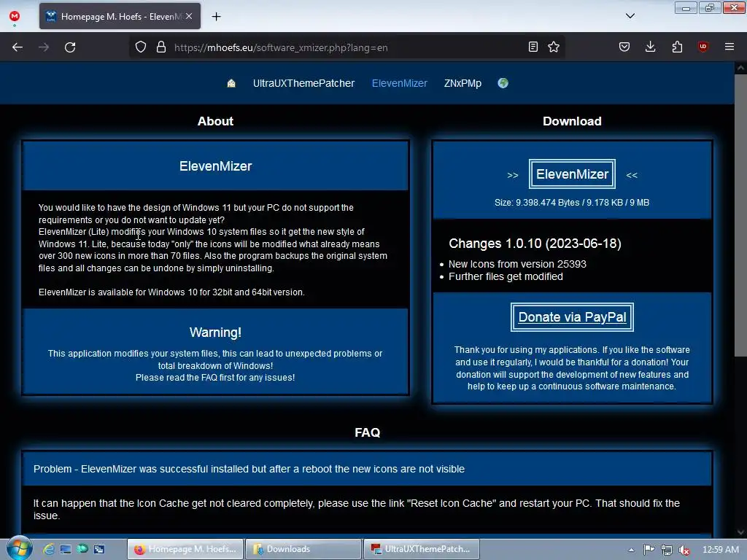This screenshot has height=560, width=747.
Task: Click the Action Center flag icon
Action: (x=649, y=550)
